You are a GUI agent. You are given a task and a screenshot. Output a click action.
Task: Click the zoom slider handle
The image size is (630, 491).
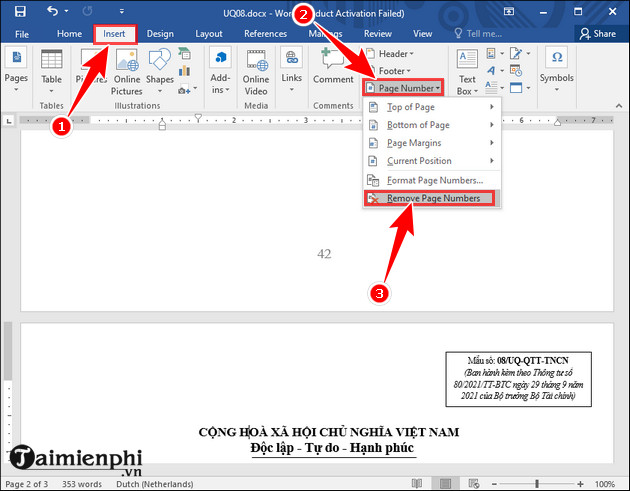[x=537, y=483]
